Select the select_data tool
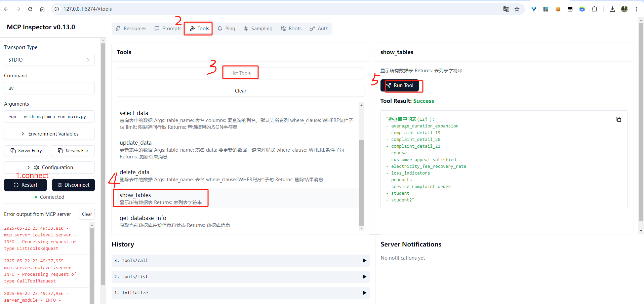Viewport: 644px width, 304px height. click(238, 120)
